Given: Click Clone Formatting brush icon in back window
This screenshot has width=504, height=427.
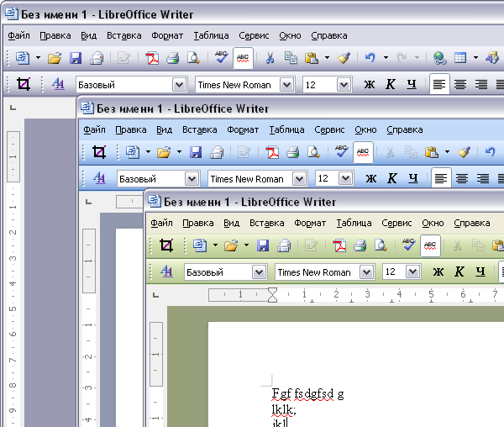Looking at the screenshot, I should pos(343,58).
